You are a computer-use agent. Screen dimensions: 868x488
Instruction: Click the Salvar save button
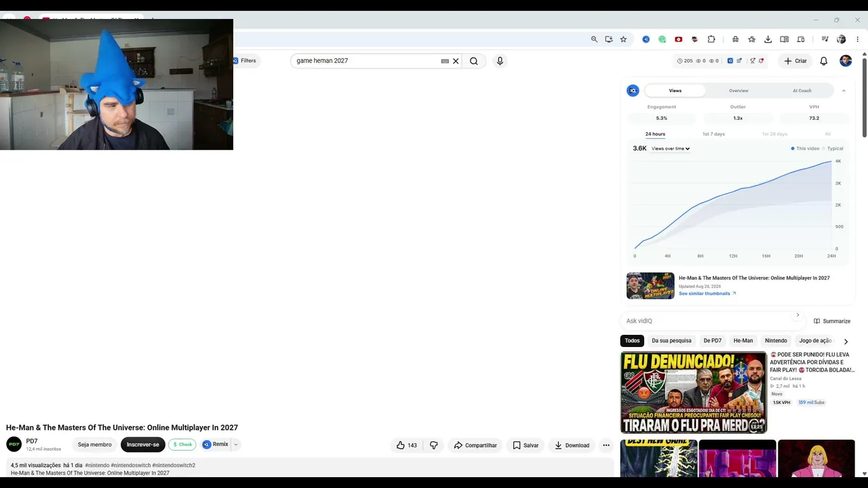526,445
